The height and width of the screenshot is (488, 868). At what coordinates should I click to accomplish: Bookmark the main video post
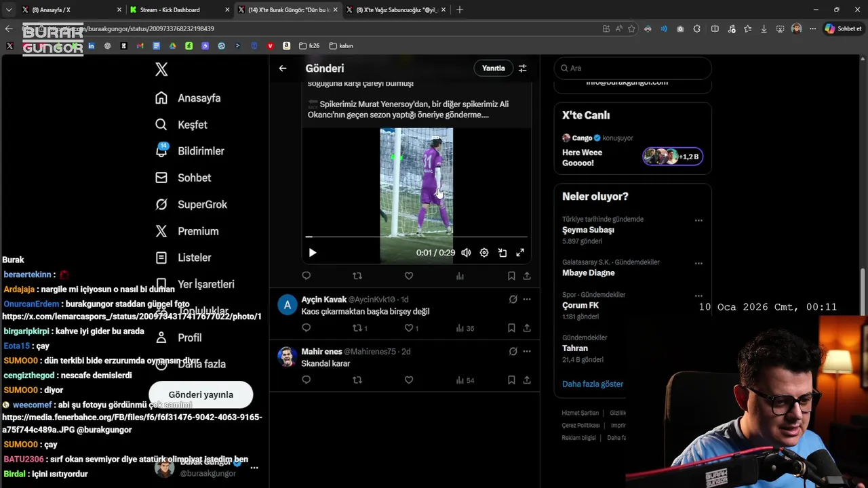coord(511,276)
